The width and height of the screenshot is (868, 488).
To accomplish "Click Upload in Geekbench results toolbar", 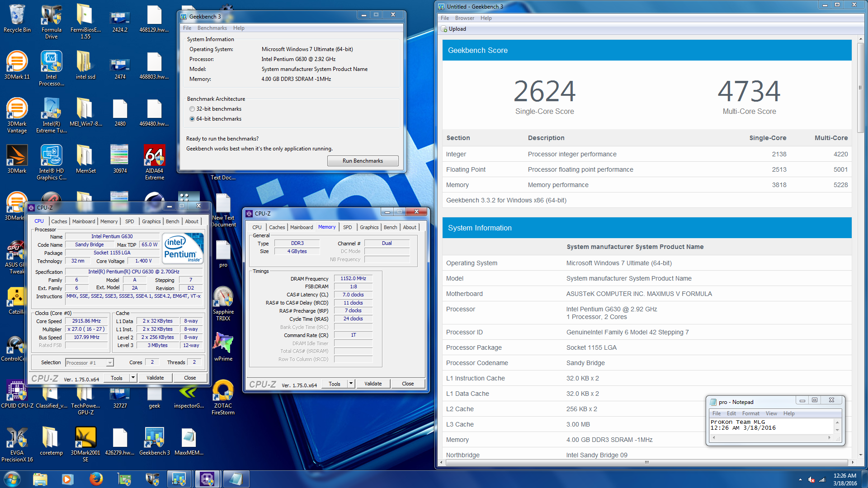I will 453,29.
